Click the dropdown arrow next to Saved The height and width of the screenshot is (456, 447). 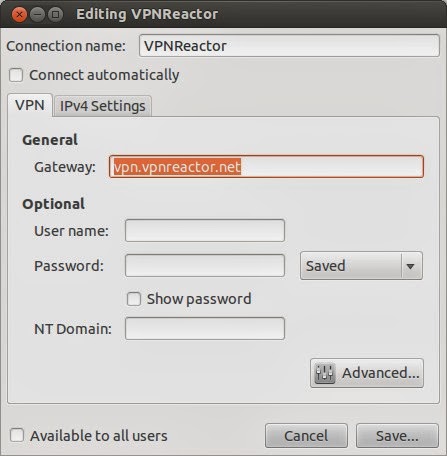coord(410,266)
